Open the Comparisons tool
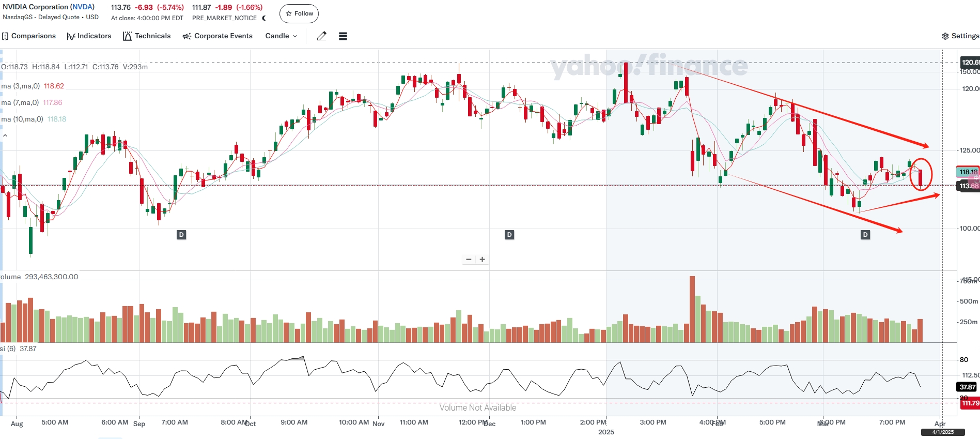Screen dimensions: 980x439 [x=29, y=36]
